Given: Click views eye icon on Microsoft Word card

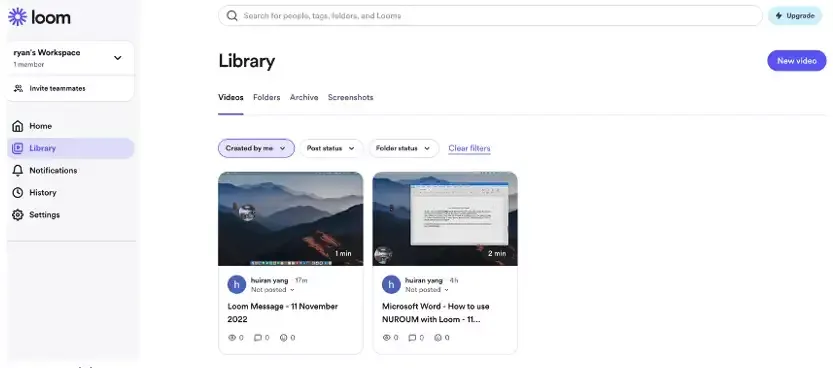Looking at the screenshot, I should point(386,338).
